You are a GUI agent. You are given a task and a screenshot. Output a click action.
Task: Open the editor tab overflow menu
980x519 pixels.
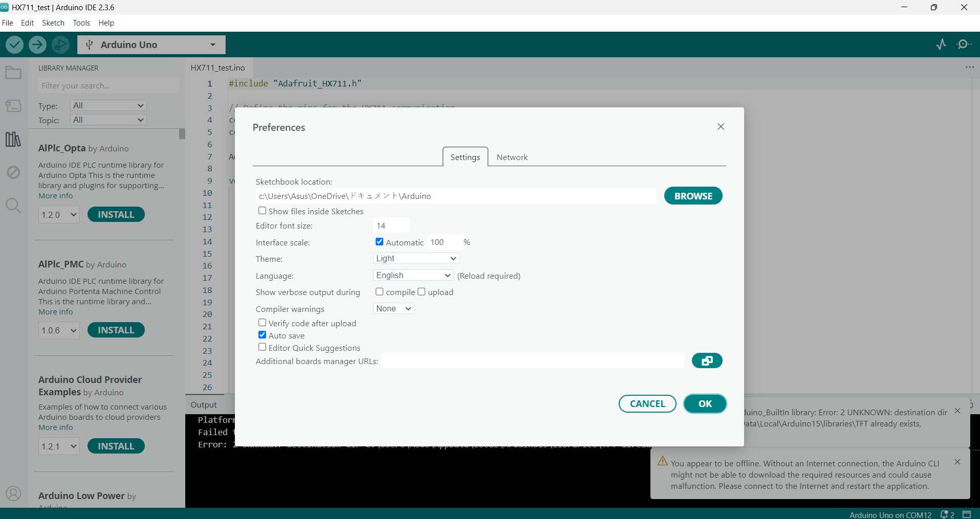pyautogui.click(x=970, y=67)
